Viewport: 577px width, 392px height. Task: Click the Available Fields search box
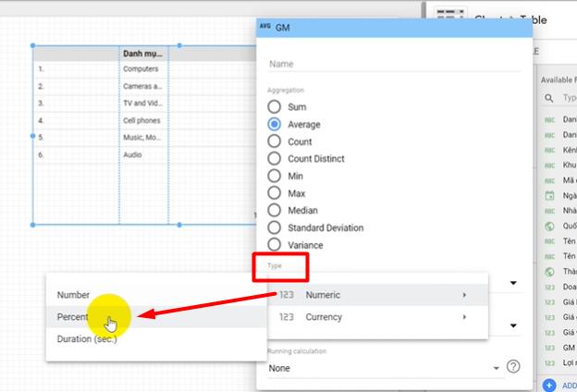point(559,98)
